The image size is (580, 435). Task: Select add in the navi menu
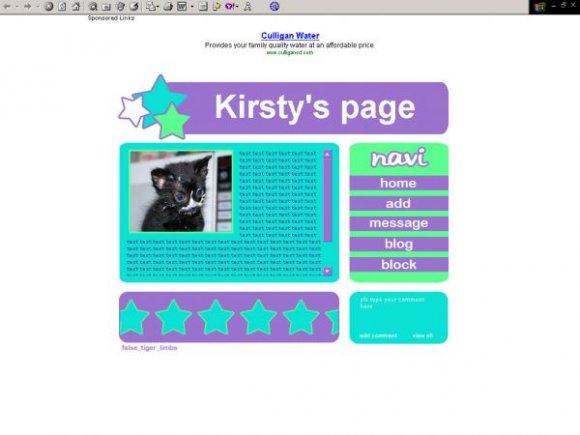pos(399,204)
